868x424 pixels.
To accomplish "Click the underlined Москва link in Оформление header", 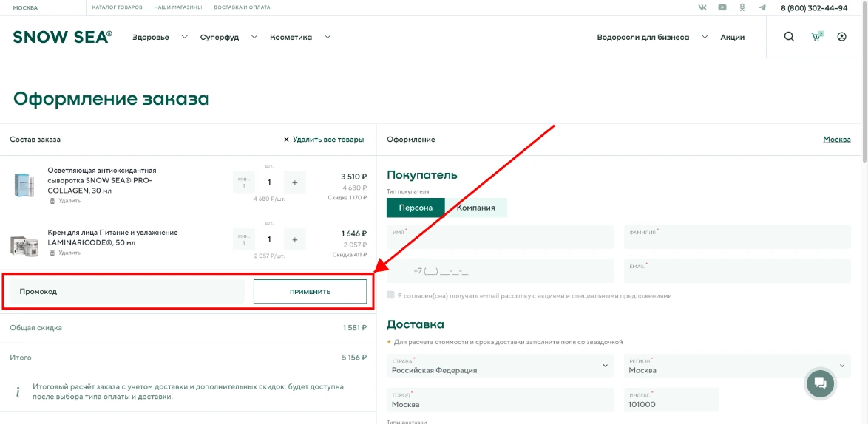I will (x=836, y=140).
